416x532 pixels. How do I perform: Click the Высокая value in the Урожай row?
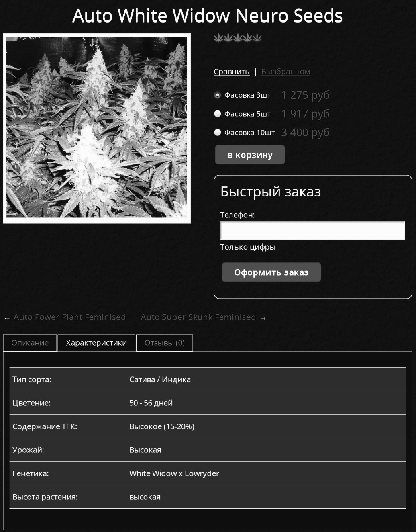145,450
